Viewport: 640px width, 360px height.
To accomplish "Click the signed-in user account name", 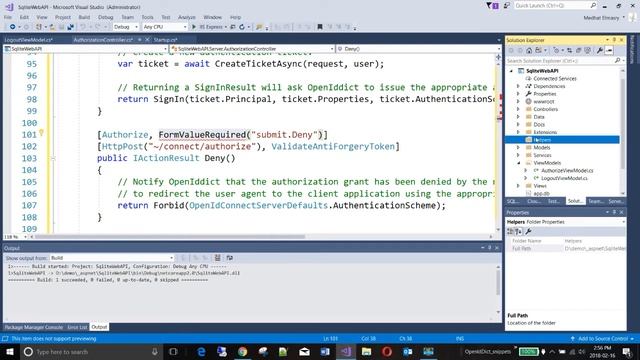I will tap(601, 18).
